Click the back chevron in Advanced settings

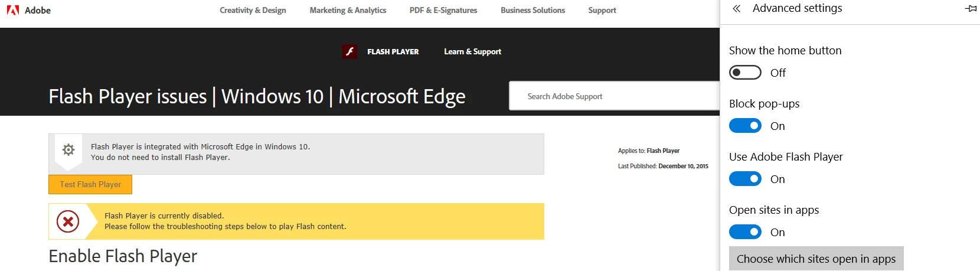coord(736,9)
